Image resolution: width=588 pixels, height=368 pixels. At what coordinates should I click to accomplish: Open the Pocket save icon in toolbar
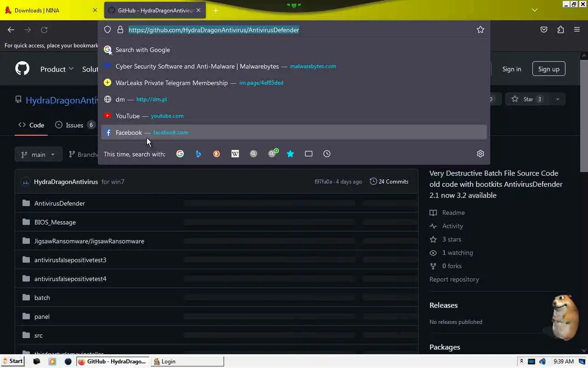point(544,30)
